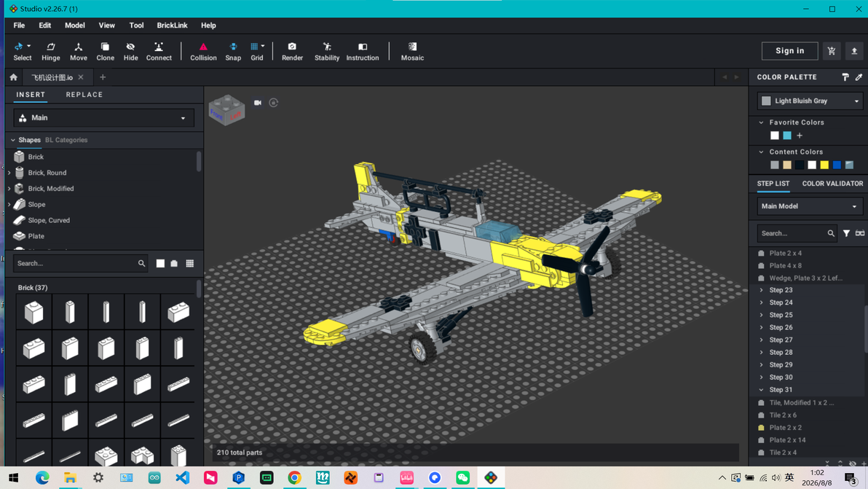This screenshot has width=868, height=489.
Task: Switch to BL Categories view
Action: 66,140
